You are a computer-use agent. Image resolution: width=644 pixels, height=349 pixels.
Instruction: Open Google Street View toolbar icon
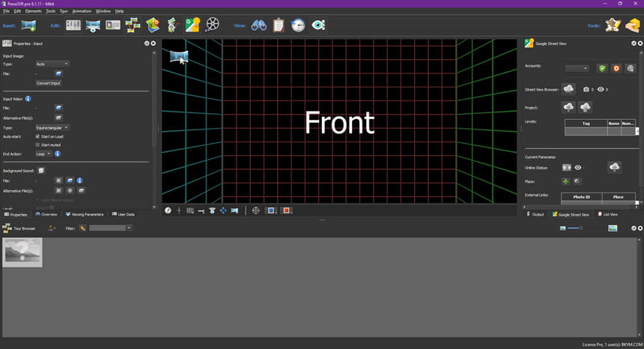point(192,25)
